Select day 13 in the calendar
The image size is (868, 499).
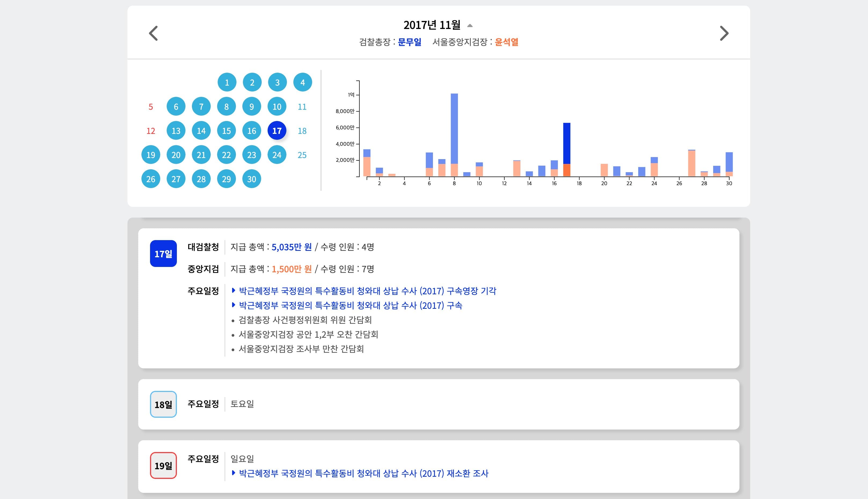click(x=176, y=131)
